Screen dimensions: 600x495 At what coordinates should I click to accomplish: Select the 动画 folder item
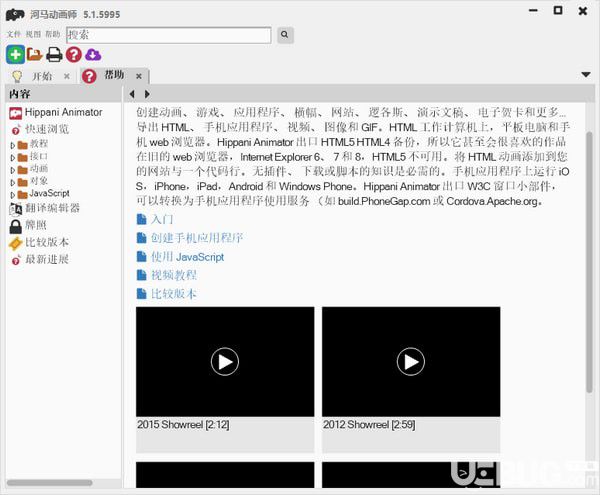[39, 168]
